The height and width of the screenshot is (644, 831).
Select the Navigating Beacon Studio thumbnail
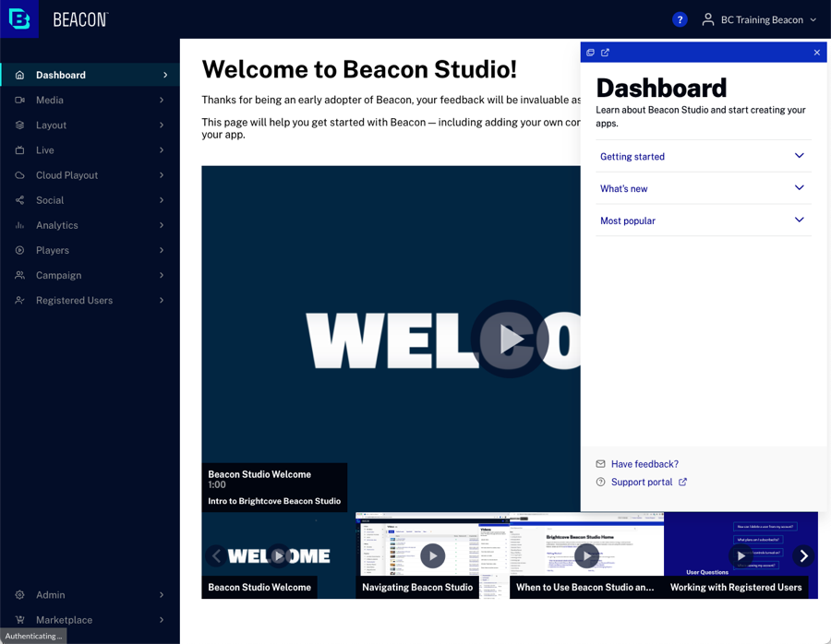[432, 555]
